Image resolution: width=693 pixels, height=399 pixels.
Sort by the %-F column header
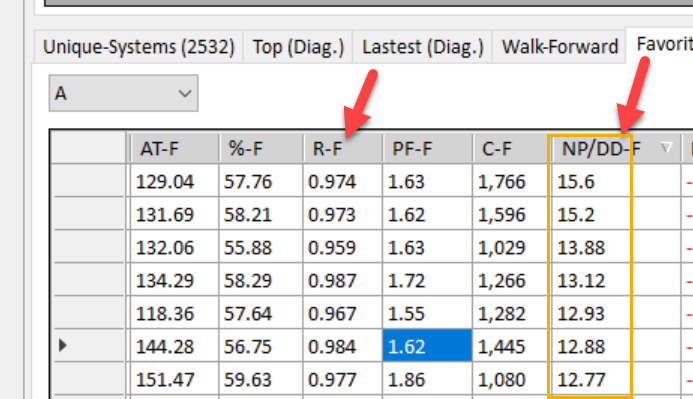261,149
